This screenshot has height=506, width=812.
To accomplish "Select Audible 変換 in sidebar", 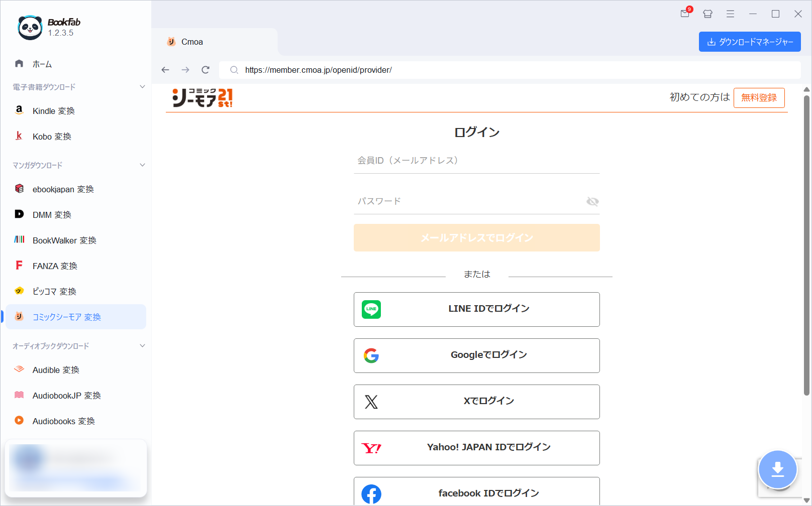I will click(76, 369).
